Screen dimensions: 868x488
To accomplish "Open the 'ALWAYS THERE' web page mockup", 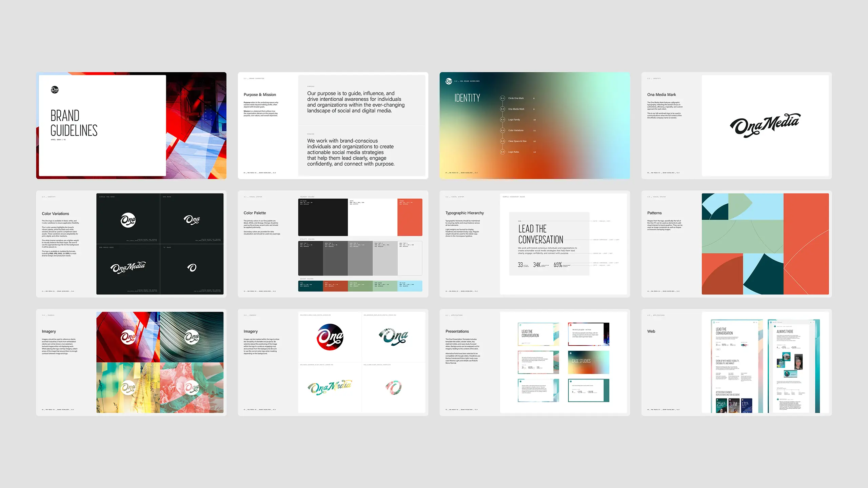I will 794,366.
